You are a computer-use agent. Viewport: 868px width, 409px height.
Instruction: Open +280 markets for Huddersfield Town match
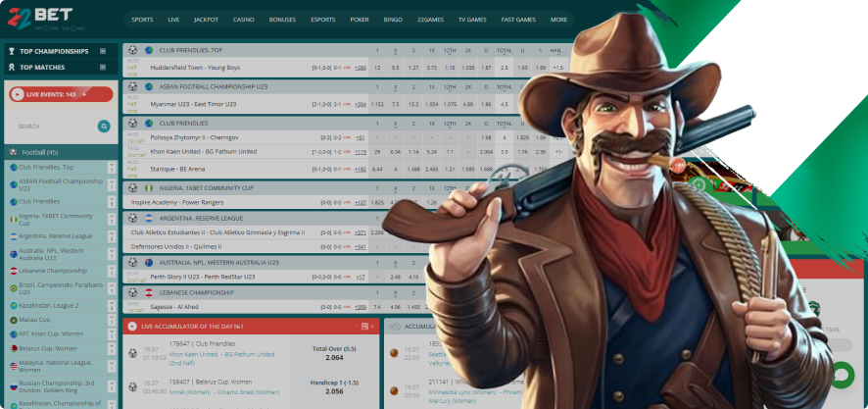(x=361, y=68)
